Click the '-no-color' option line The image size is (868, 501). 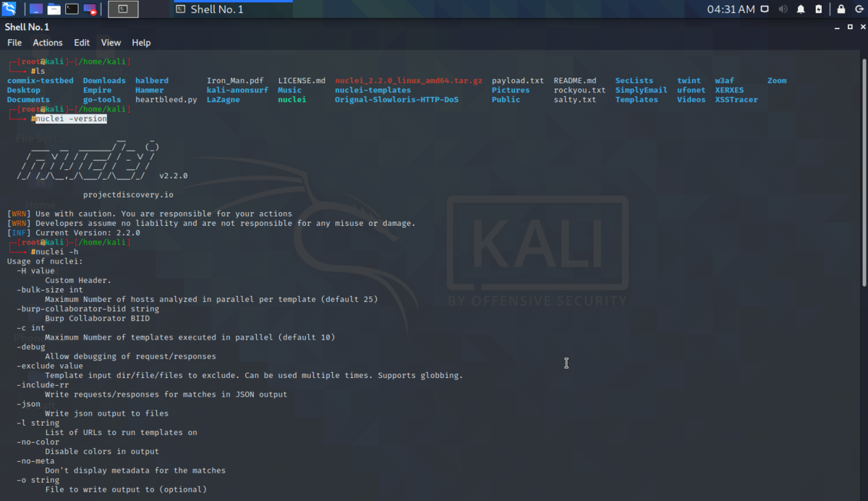point(38,442)
